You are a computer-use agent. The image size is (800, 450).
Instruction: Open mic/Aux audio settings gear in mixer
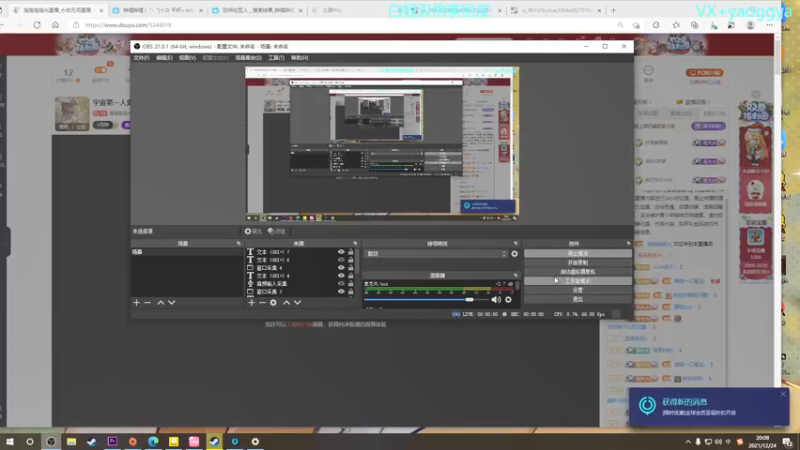click(x=508, y=300)
